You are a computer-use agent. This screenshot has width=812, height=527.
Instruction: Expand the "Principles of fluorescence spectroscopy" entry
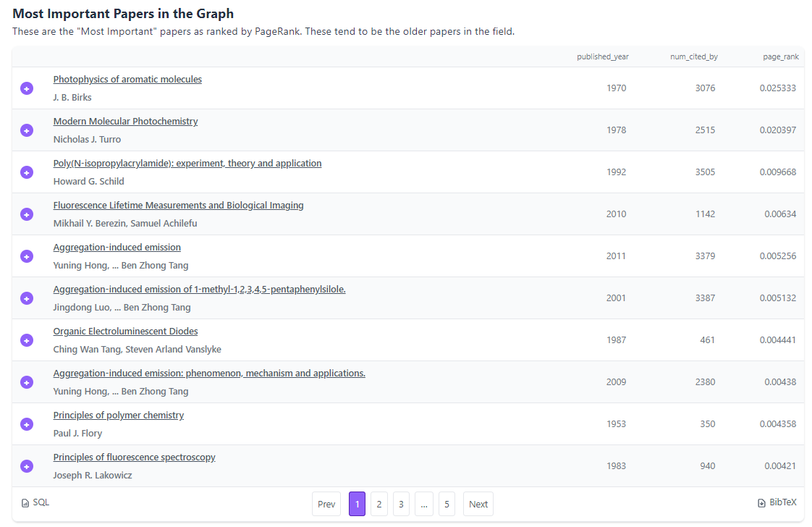[27, 466]
